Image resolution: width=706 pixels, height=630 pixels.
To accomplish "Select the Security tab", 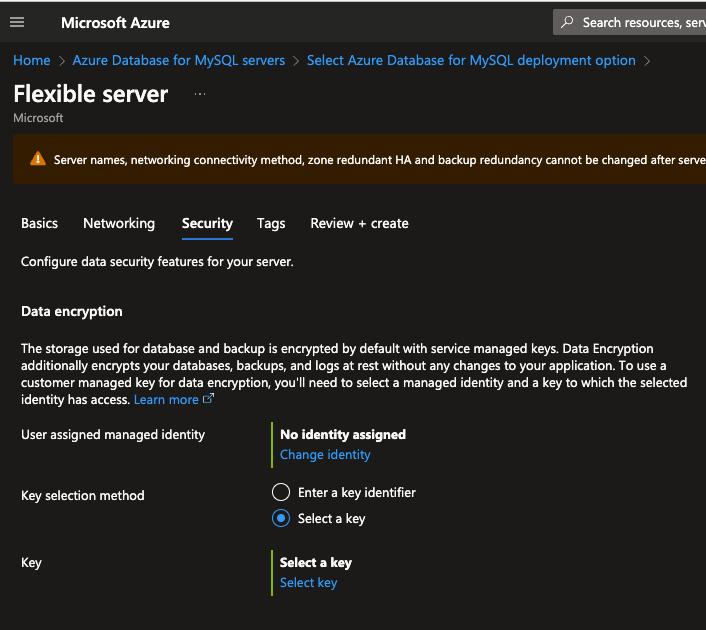I will 207,223.
